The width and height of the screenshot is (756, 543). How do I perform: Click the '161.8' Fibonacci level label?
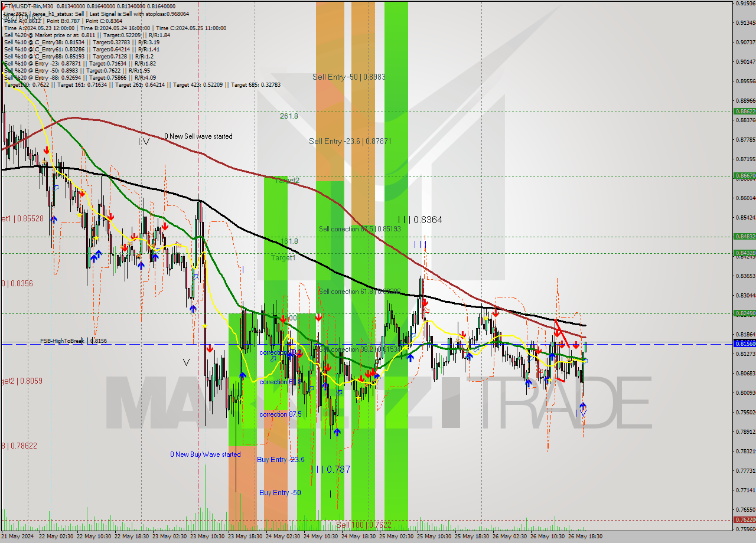[289, 241]
